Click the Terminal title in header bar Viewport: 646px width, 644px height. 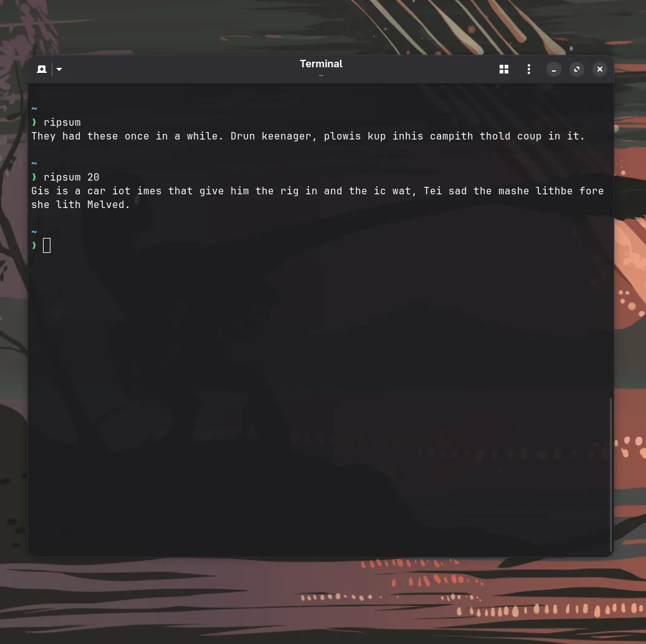coord(321,64)
